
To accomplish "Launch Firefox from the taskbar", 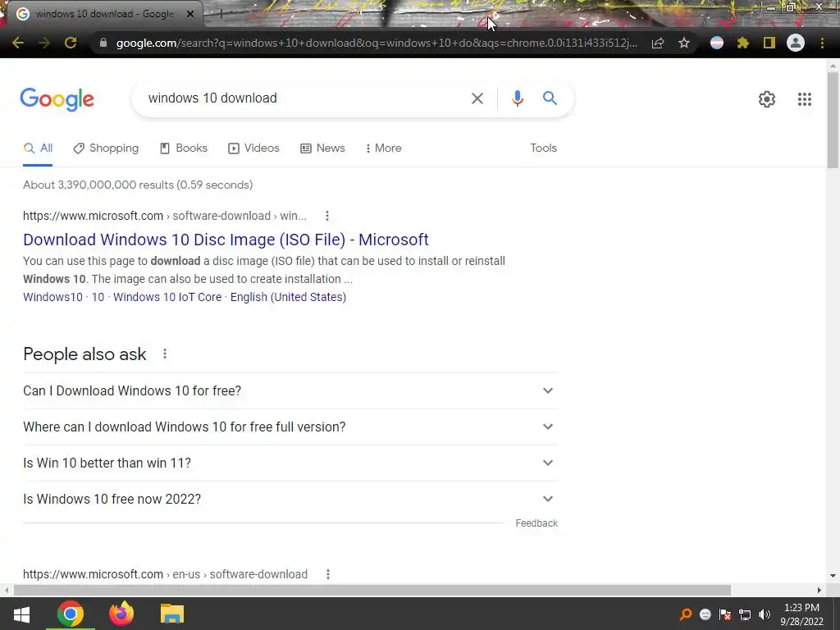I will tap(121, 614).
